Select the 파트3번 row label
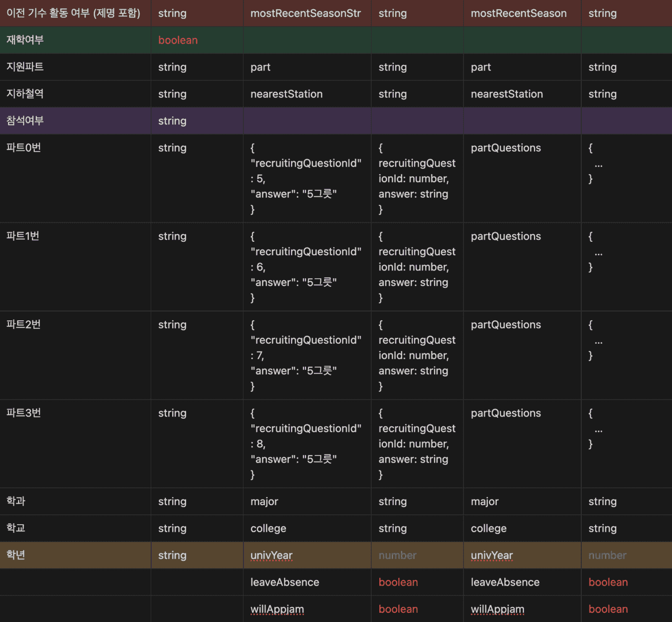Image resolution: width=672 pixels, height=622 pixels. pos(24,413)
